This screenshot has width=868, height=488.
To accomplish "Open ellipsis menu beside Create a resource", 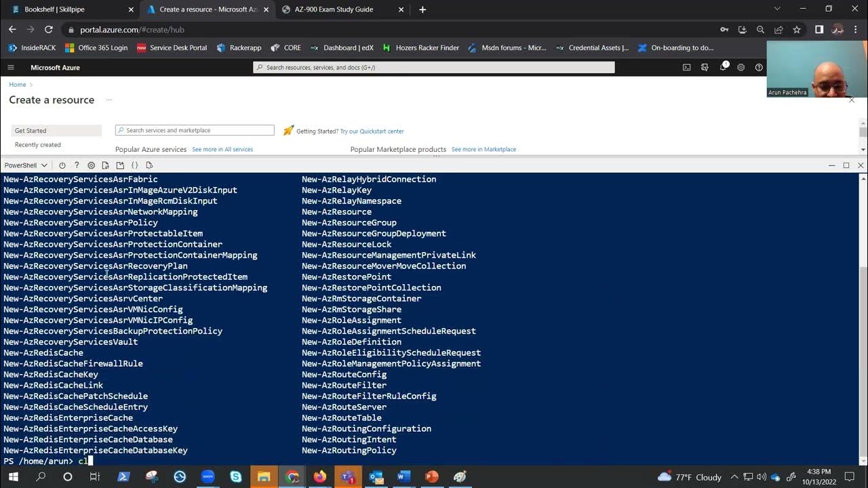I will 108,100.
